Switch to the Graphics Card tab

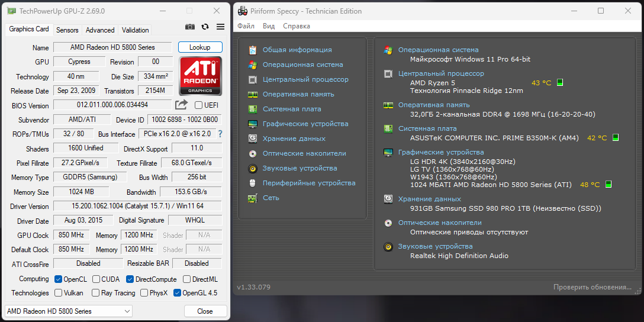coord(29,29)
